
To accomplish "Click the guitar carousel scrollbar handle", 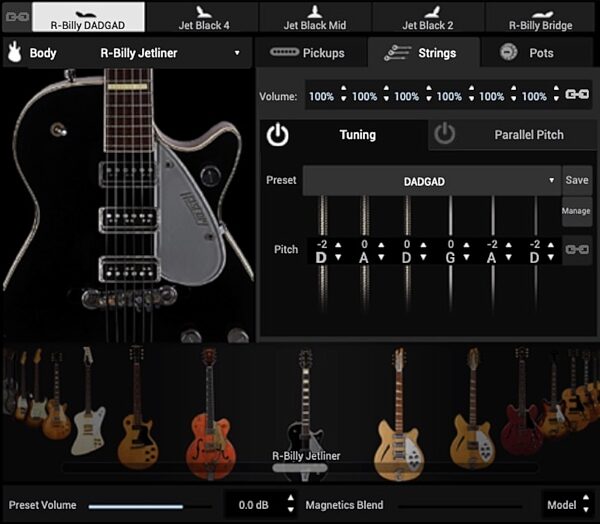I will pos(300,467).
